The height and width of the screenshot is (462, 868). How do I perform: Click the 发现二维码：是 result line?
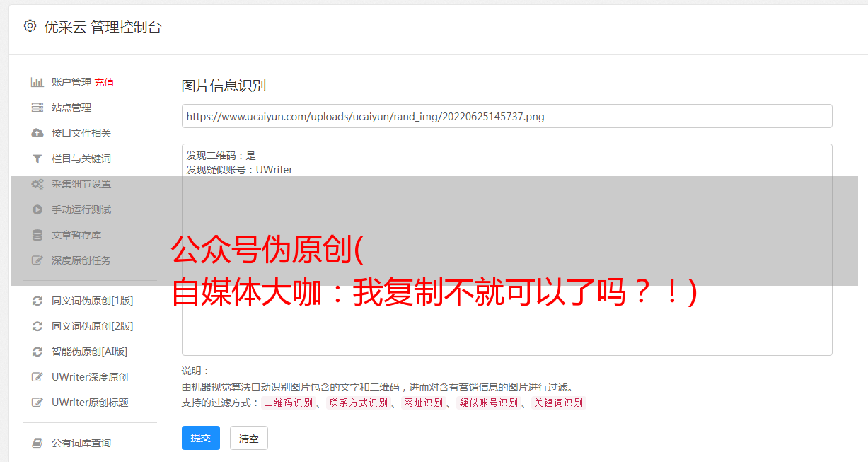coord(221,156)
